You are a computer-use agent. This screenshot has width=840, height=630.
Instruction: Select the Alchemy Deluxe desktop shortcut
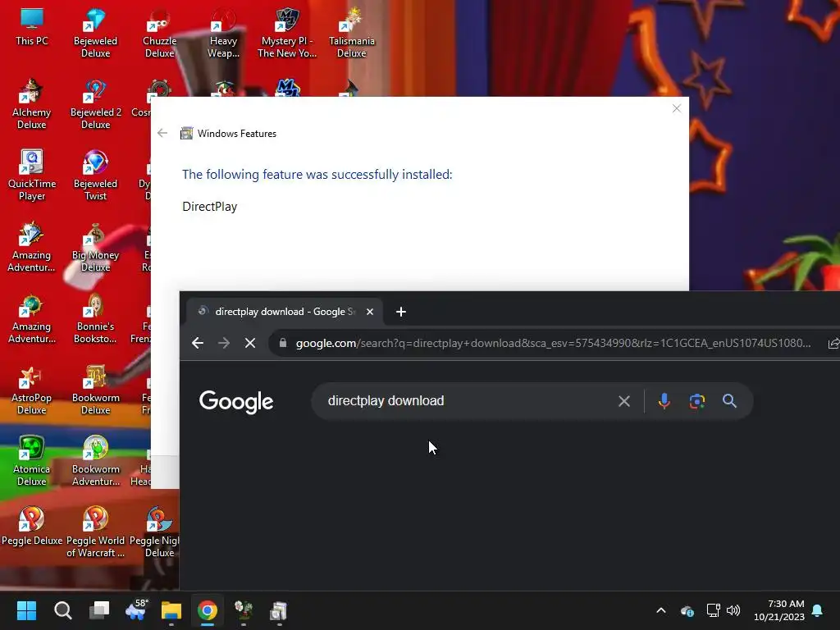point(32,104)
